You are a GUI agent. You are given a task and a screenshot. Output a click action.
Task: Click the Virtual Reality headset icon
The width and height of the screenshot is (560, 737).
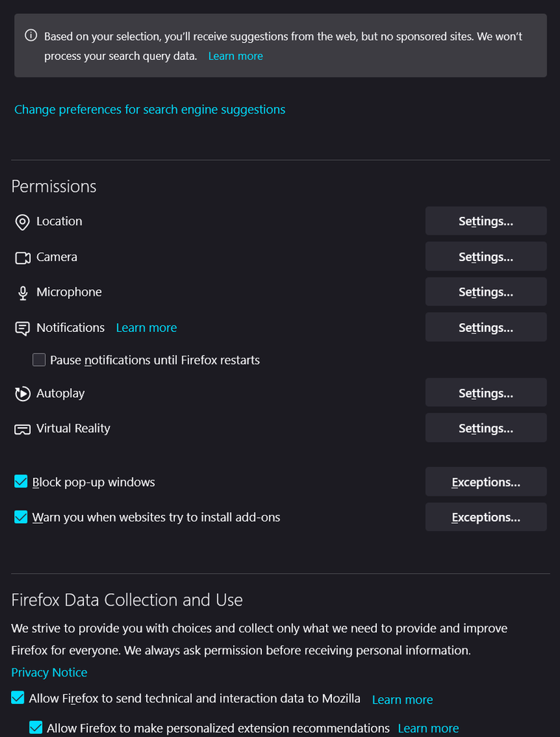[22, 429]
